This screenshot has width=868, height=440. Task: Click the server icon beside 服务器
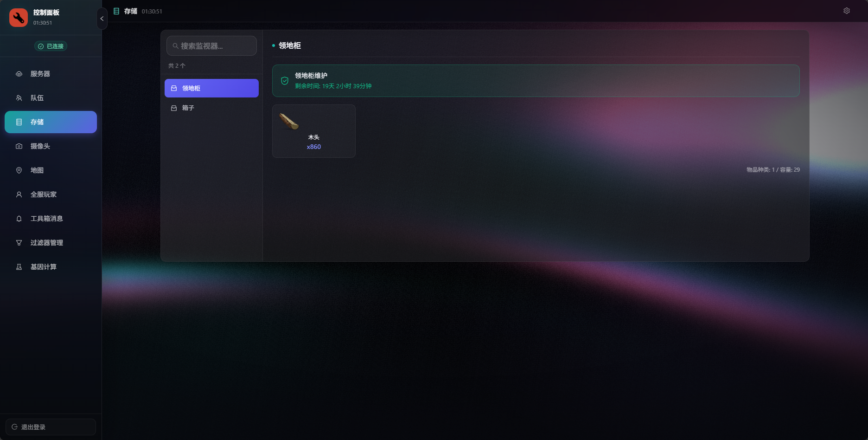(x=19, y=74)
